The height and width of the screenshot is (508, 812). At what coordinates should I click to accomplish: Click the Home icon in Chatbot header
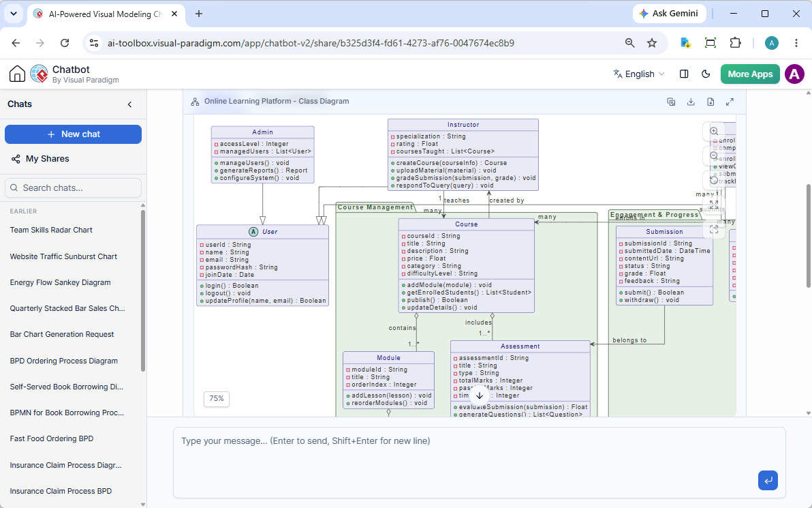tap(17, 74)
